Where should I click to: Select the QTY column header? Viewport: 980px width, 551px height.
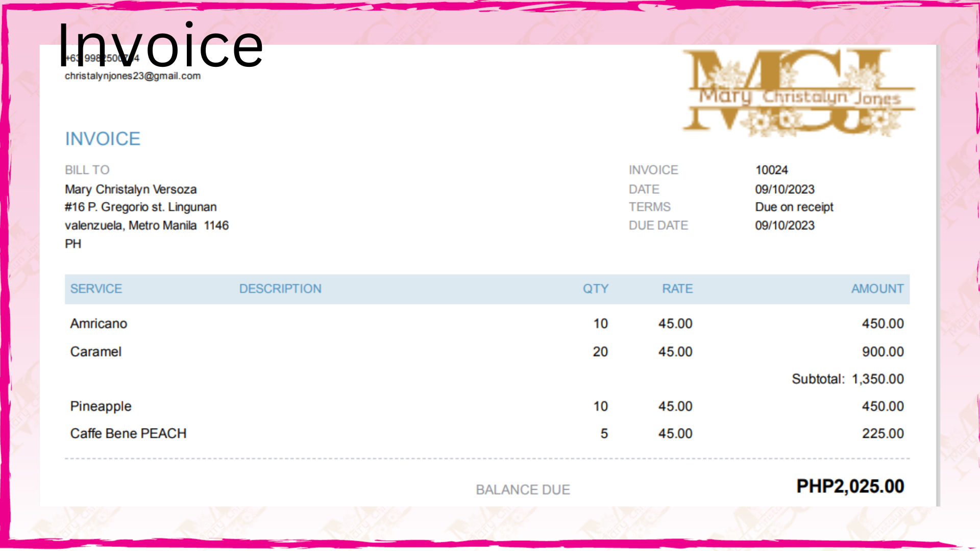[595, 289]
